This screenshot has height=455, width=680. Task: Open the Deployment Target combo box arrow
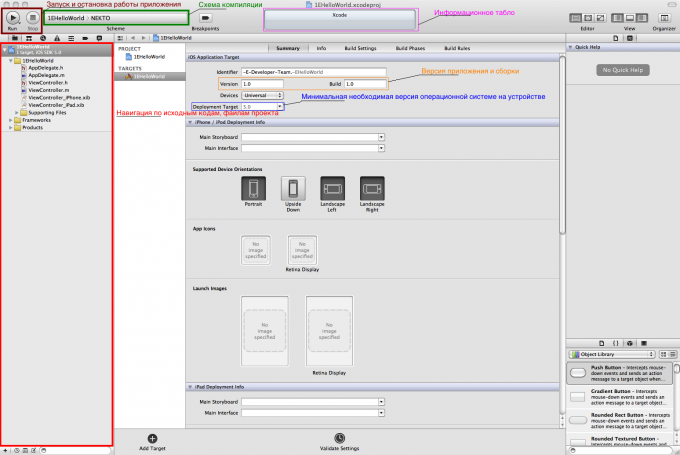point(280,107)
